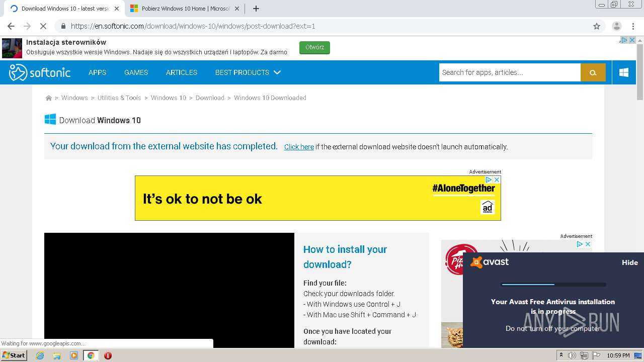This screenshot has height=362, width=644.
Task: Go back using the browser back arrow
Action: 11,26
